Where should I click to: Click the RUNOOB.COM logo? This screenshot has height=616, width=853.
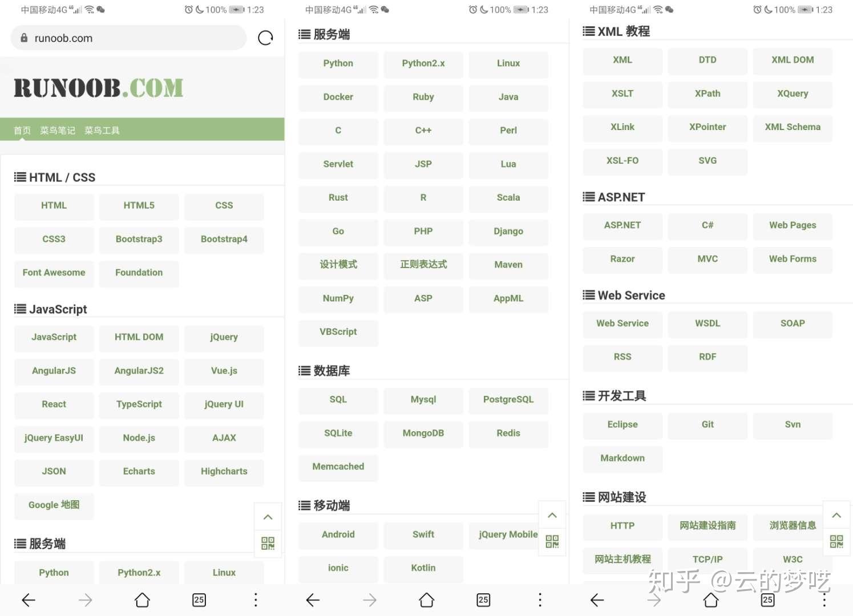[98, 87]
